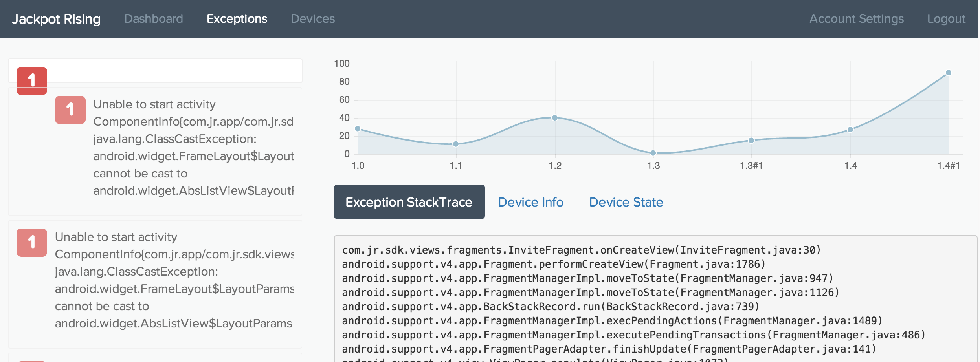This screenshot has height=362, width=980.
Task: Click the 1.4#1 x-axis label
Action: 949,166
